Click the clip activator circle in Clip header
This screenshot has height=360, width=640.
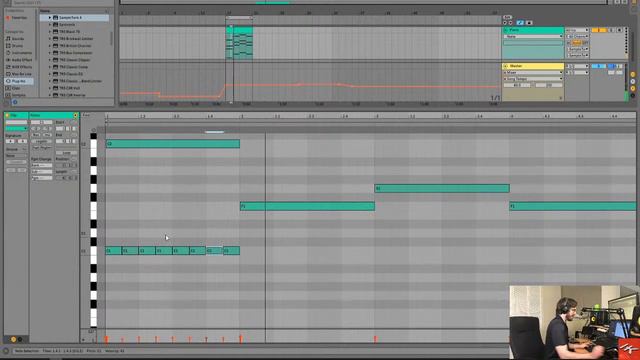7,116
